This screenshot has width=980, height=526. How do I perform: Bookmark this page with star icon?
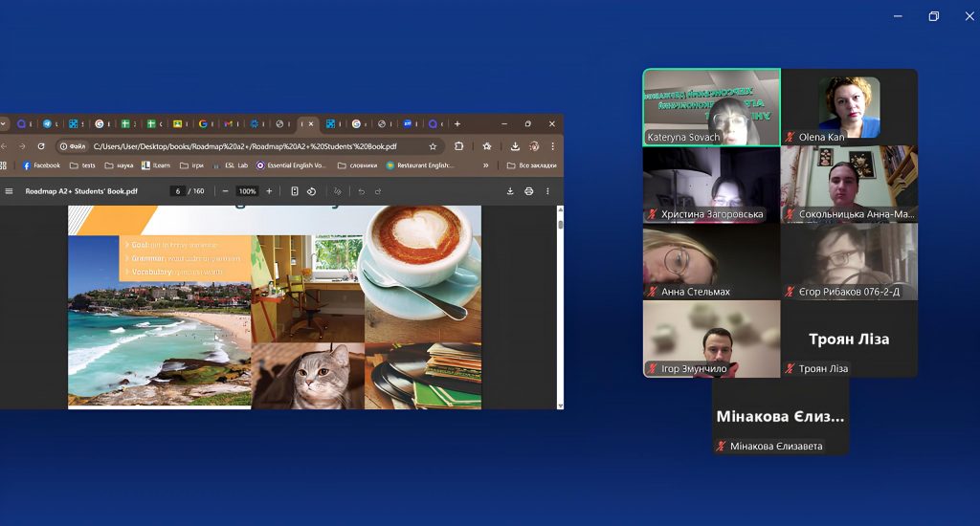(433, 146)
